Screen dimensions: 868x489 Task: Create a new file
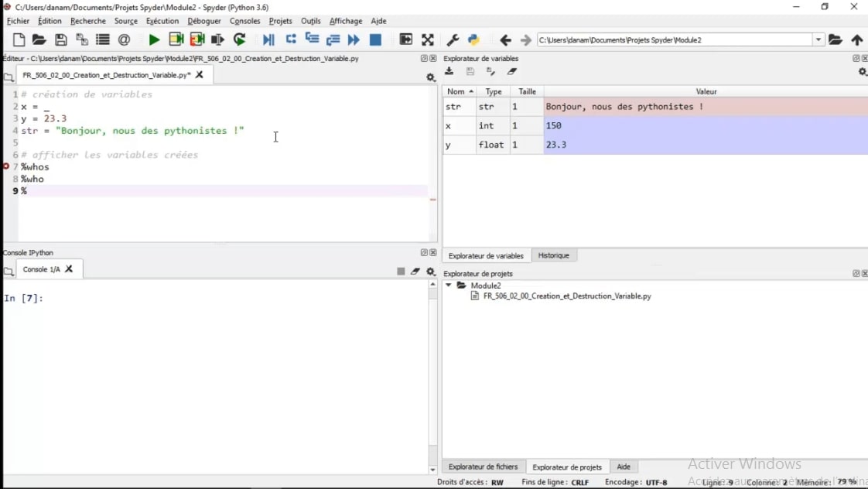click(x=18, y=39)
